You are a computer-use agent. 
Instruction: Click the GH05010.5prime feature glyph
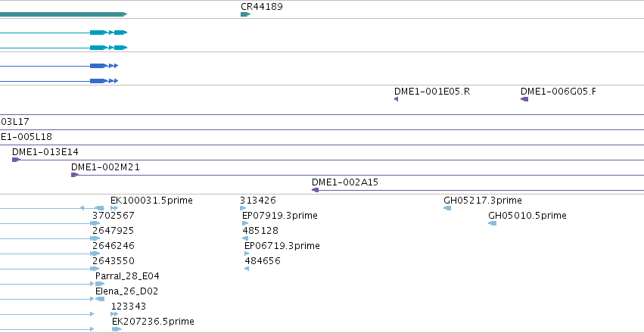pyautogui.click(x=493, y=223)
